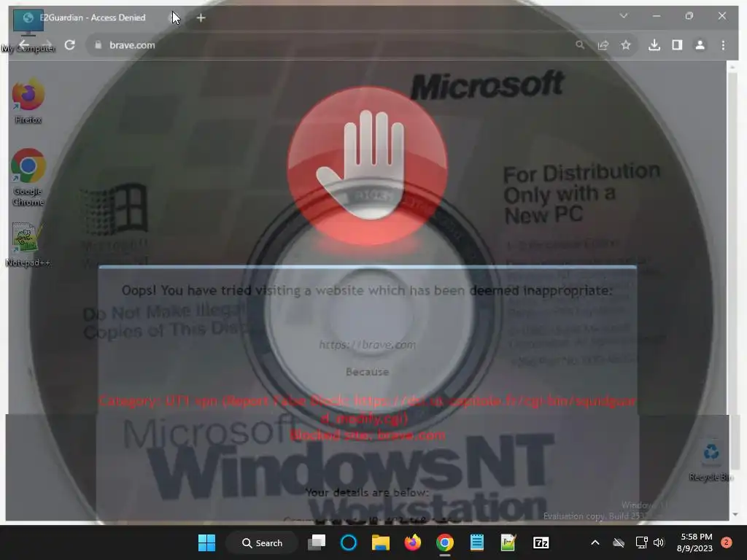Click the magnifier icon in the address bar
The image size is (747, 560).
pos(580,44)
